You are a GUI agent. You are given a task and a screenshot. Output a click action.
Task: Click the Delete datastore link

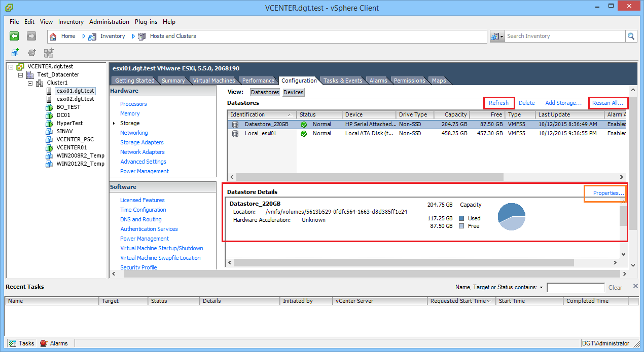526,103
